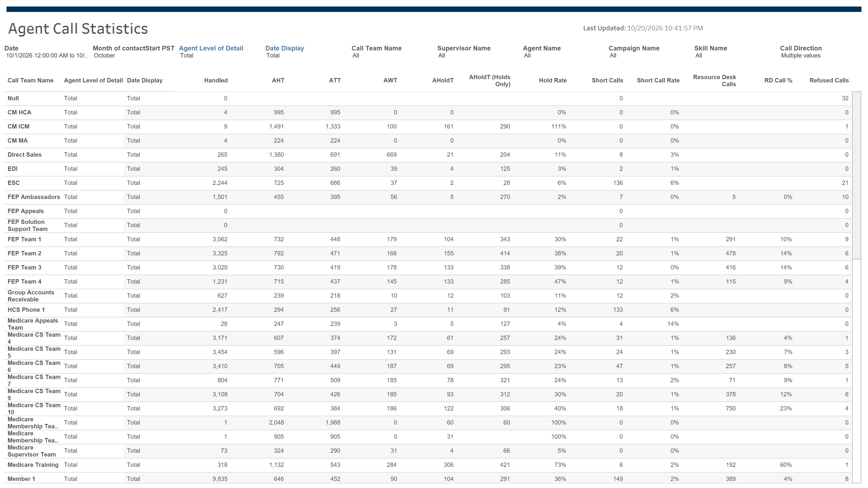Select the Medicare Supervisor Team row label

click(31, 451)
